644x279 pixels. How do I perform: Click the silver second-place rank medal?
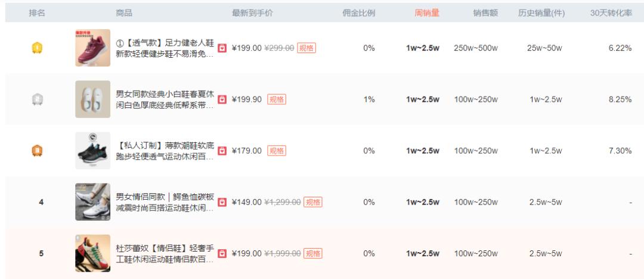point(36,100)
